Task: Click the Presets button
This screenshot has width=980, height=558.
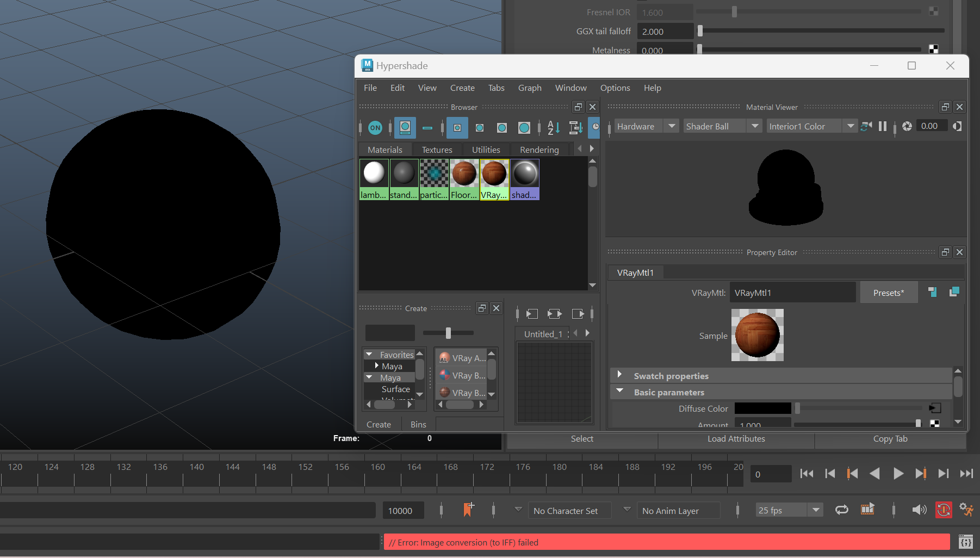Action: click(x=889, y=293)
